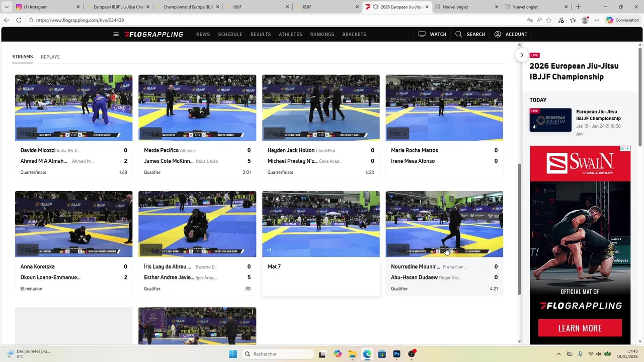Open the Mattia Pacifico match stream thumbnail

[x=197, y=108]
